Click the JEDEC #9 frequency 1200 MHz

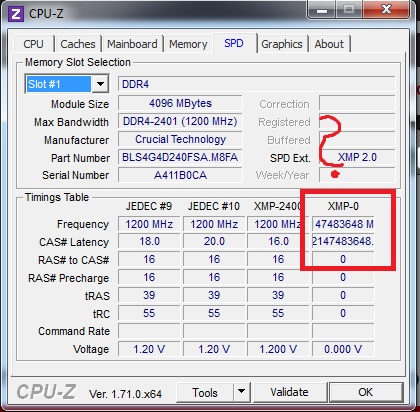149,224
